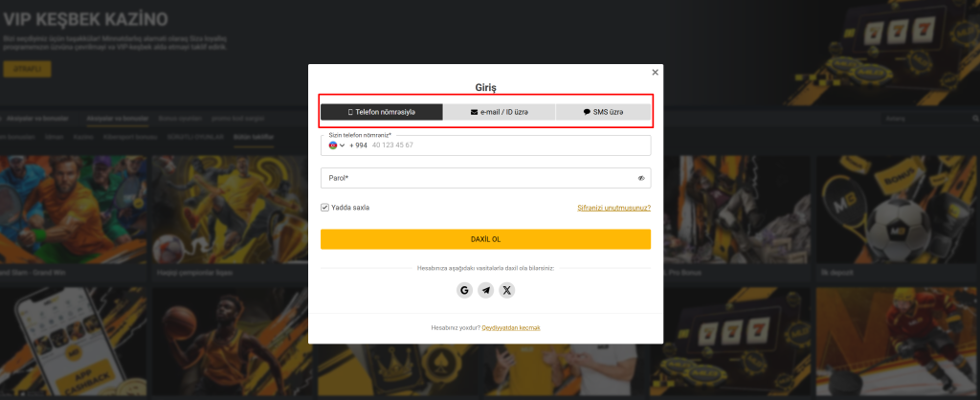Switch to the e-mail / ID üzrə tab

(500, 112)
